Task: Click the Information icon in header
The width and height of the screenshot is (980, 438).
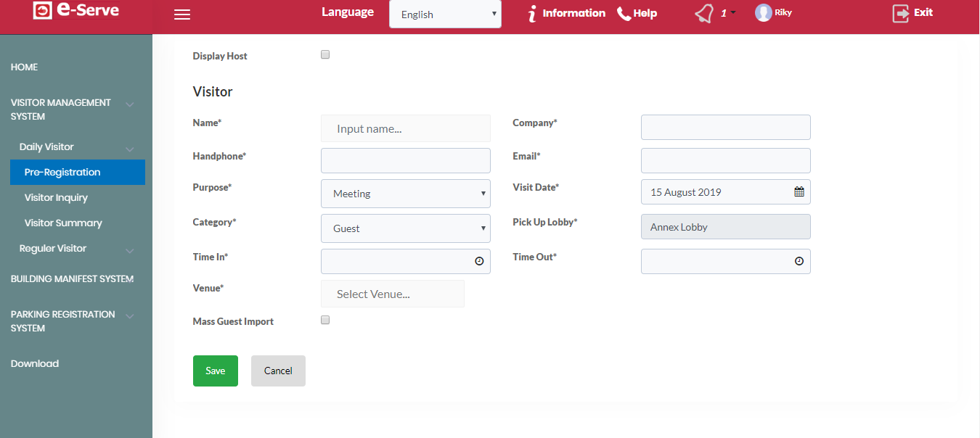Action: [533, 14]
